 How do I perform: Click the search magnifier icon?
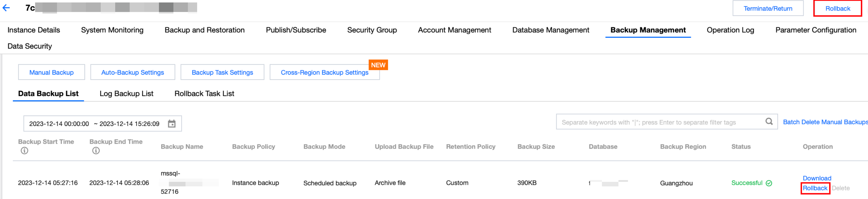769,122
